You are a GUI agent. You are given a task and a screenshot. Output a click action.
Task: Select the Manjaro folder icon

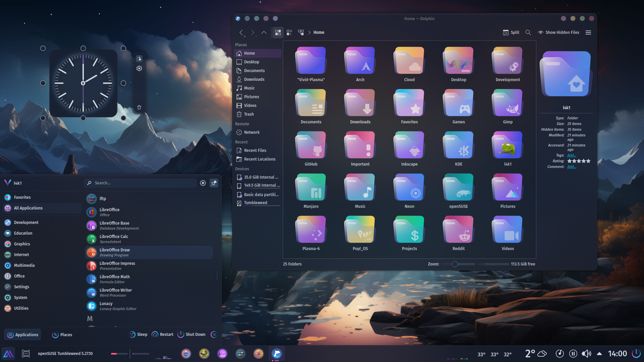311,187
